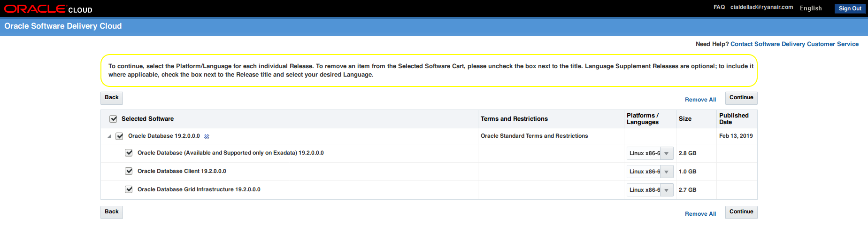Open platform dropdown for Exadata-only Oracle Database
Image resolution: width=868 pixels, height=243 pixels.
[666, 153]
